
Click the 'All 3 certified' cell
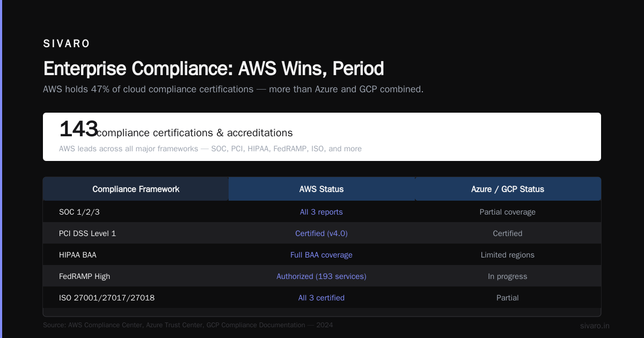[x=321, y=298]
